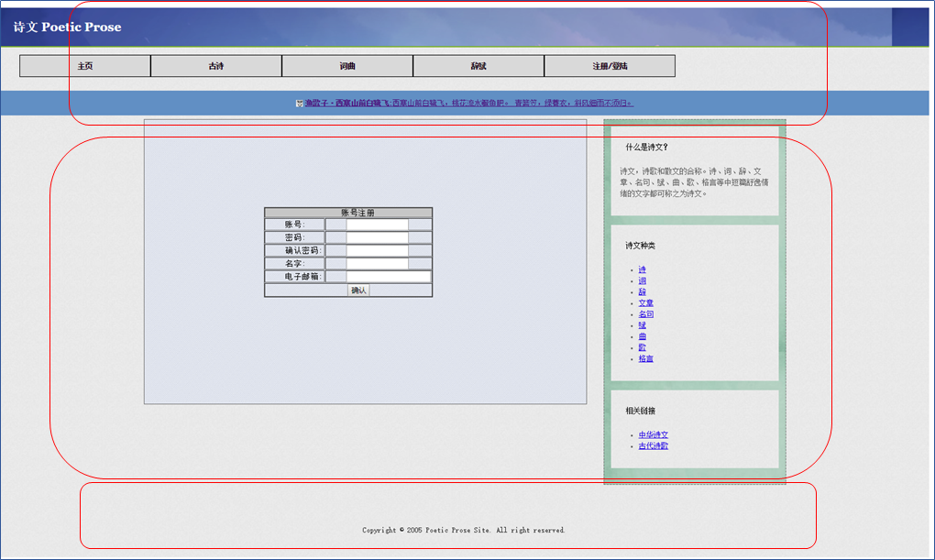Focus the 名字 input field

click(378, 264)
